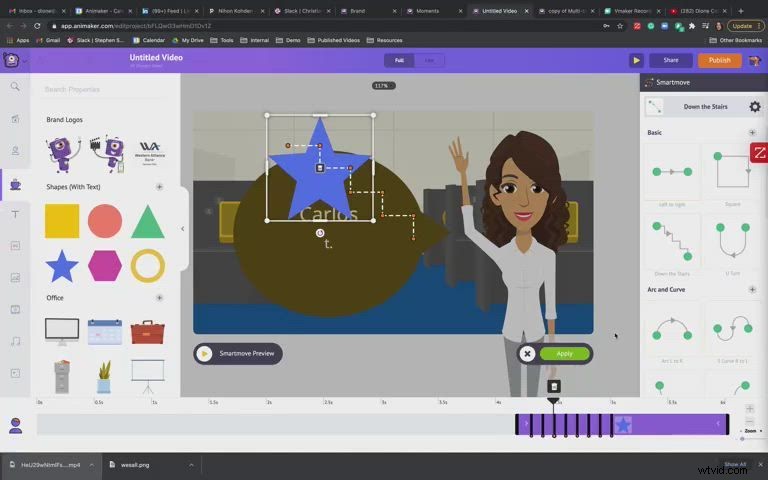This screenshot has height=480, width=768.
Task: Switch to Lite timeline mode
Action: tap(429, 60)
